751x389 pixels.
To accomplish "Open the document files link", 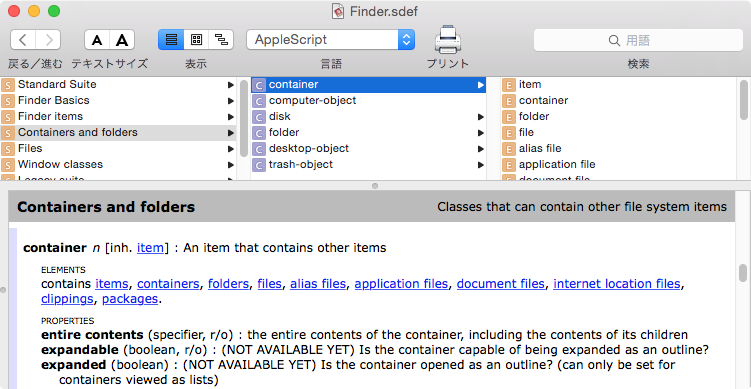I will pos(501,284).
